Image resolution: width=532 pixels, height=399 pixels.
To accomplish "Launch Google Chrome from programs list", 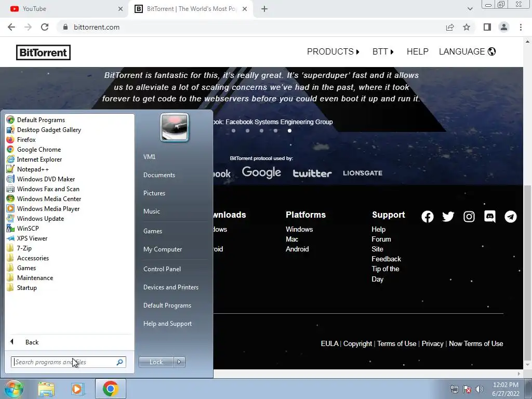I will point(34,149).
